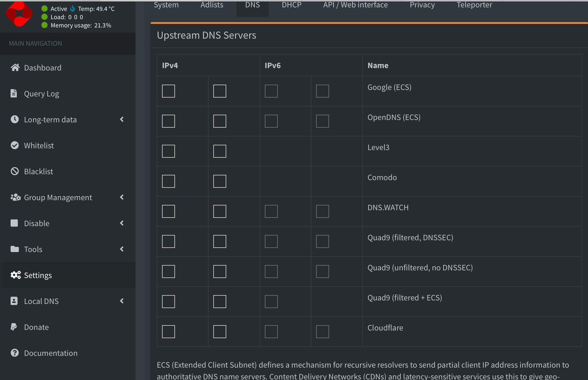
Task: Click the Blacklist ban icon
Action: [x=15, y=171]
